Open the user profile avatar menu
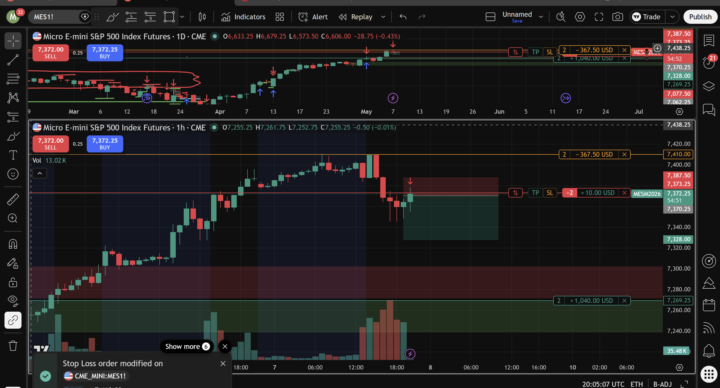 point(13,17)
